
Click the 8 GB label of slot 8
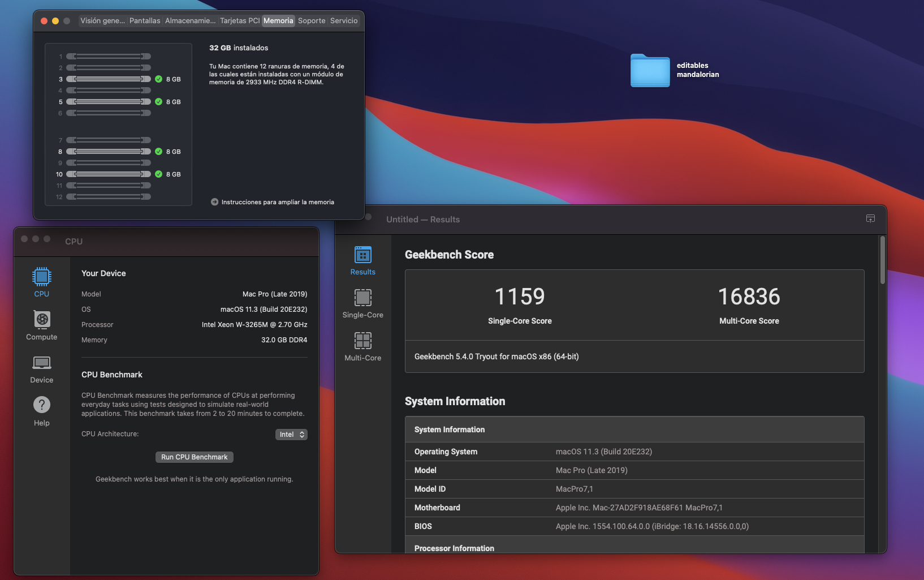pos(174,152)
